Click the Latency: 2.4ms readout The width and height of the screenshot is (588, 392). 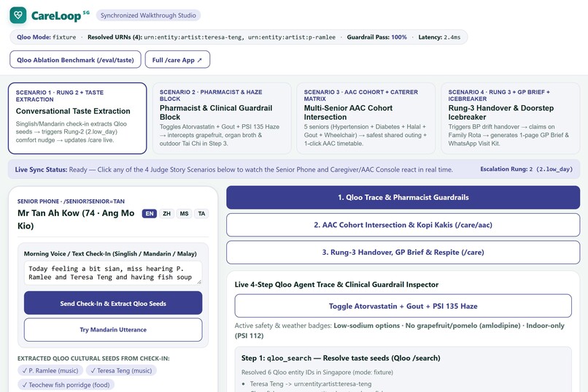point(439,37)
